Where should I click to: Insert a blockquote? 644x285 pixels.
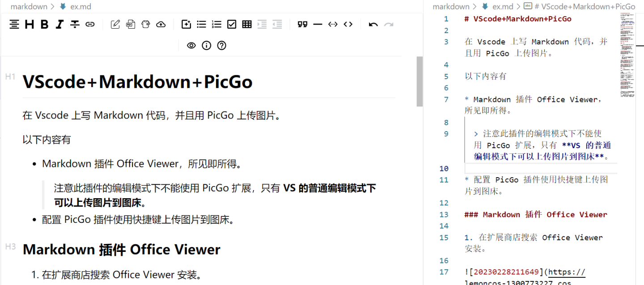[x=303, y=24]
